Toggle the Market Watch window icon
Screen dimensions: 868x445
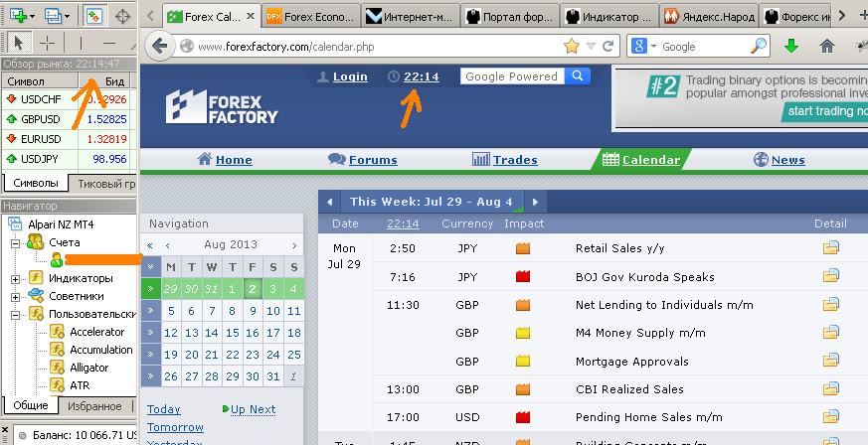coord(94,16)
